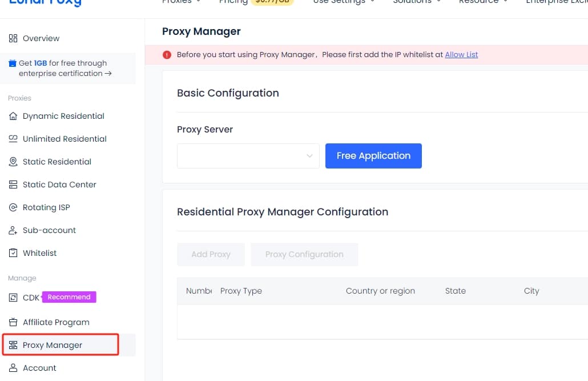This screenshot has height=381, width=588.
Task: Click the Static Data Center server icon
Action: coord(13,185)
